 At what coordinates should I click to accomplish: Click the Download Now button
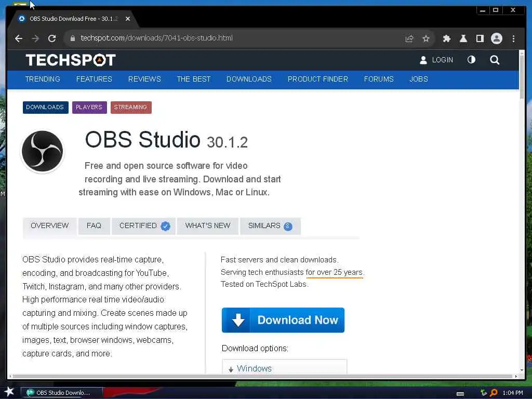click(x=283, y=320)
